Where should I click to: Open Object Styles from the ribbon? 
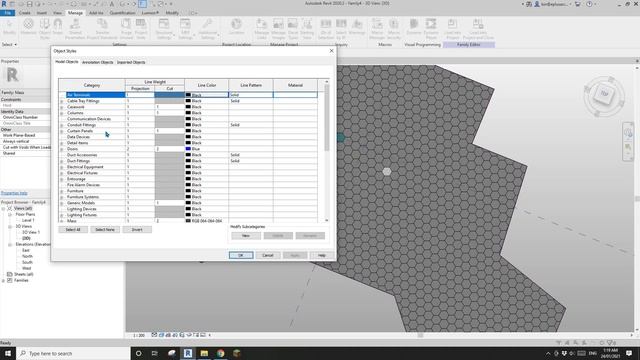click(x=44, y=28)
